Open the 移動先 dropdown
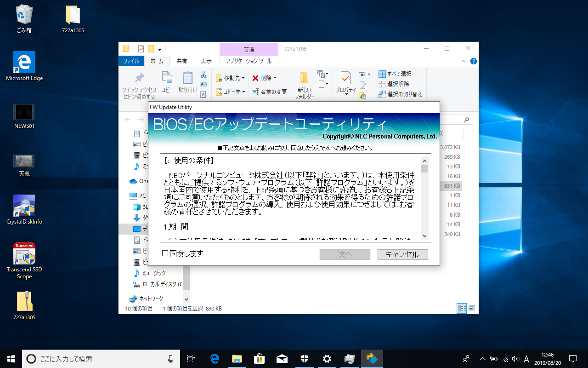Screen dimensions: 588x368 pos(230,78)
